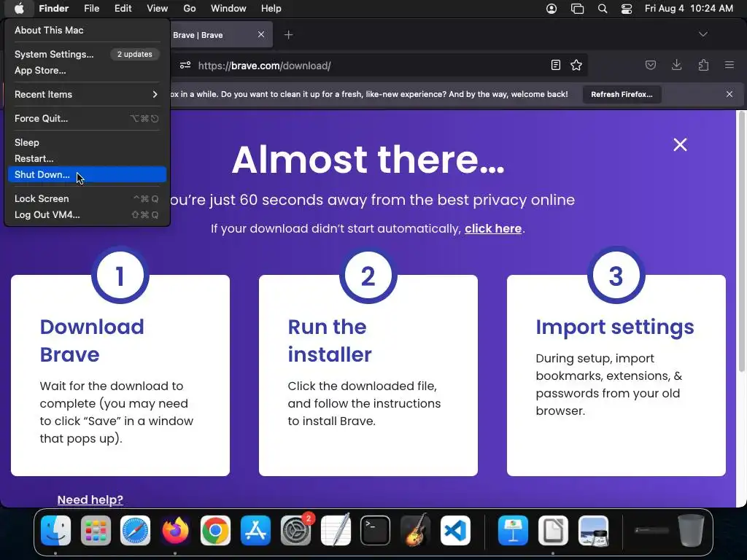The width and height of the screenshot is (747, 560).
Task: Open Terminal from the Dock
Action: (x=376, y=530)
